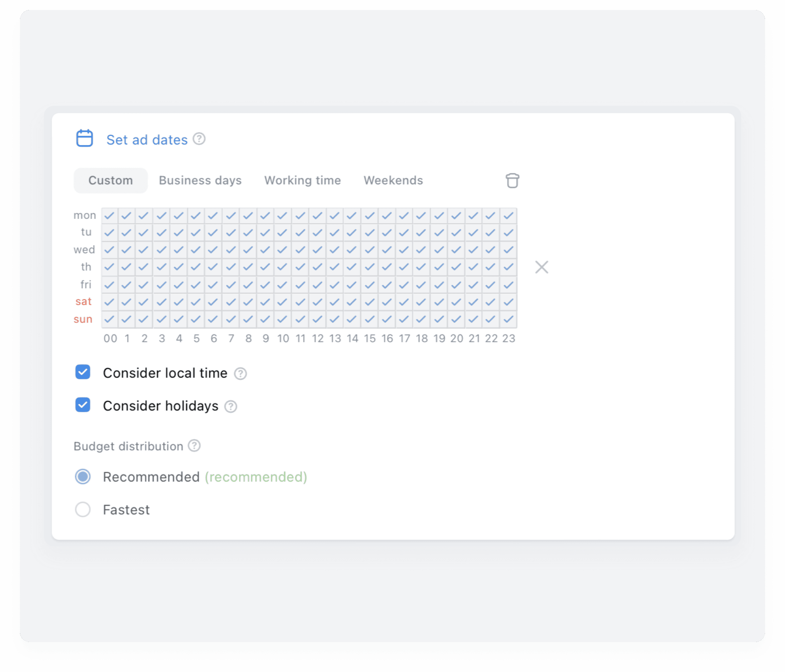785x672 pixels.
Task: Click the sun row label
Action: click(83, 319)
